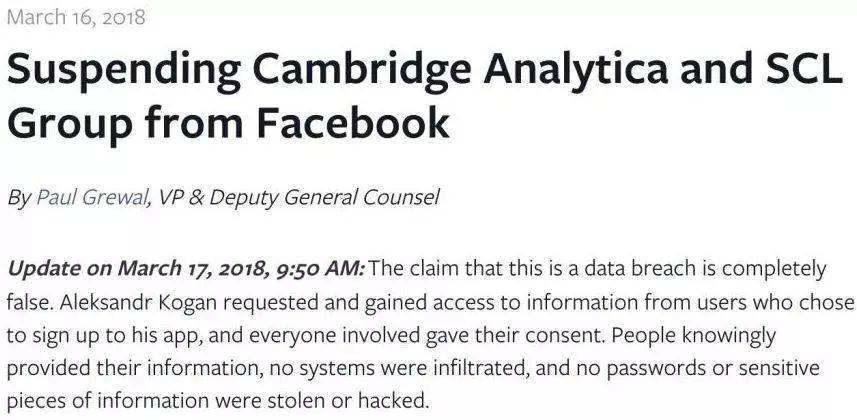The image size is (857, 420).
Task: Click the word 'By' before the author name
Action: (x=19, y=198)
